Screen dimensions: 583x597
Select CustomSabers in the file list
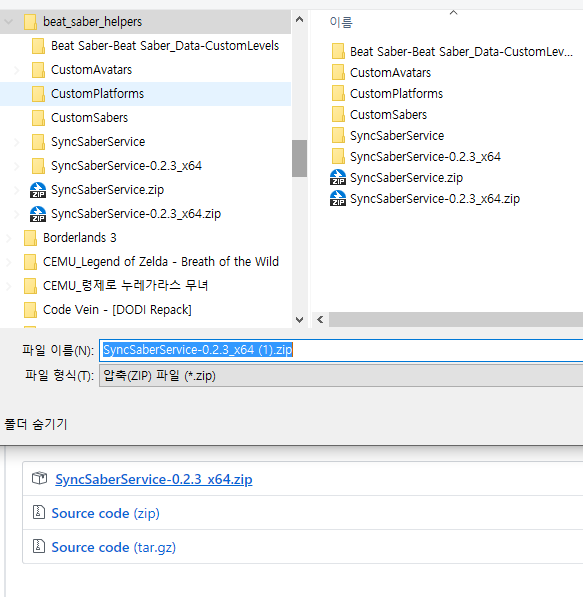point(388,115)
